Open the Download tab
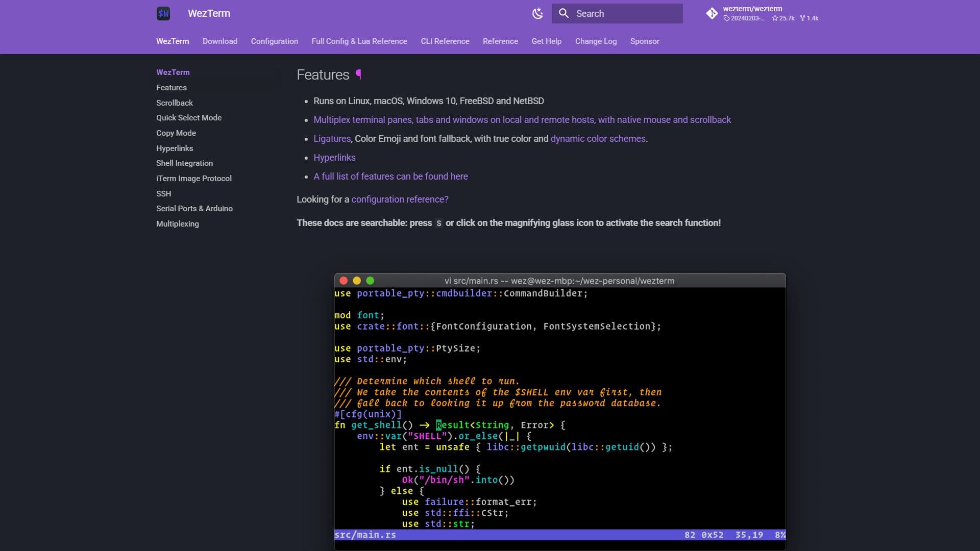980x551 pixels. [x=220, y=41]
